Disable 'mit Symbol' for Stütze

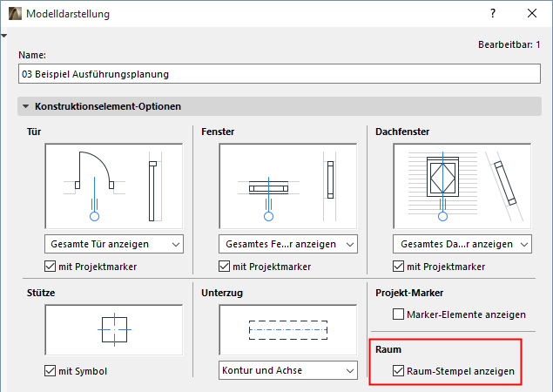(51, 372)
